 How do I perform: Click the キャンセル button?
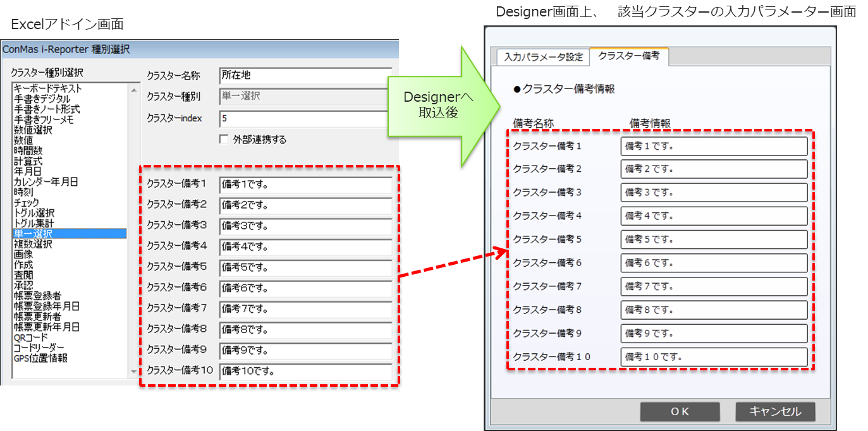click(x=775, y=411)
